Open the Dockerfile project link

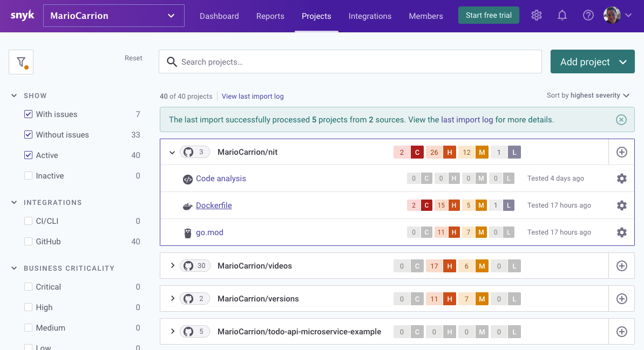point(214,205)
